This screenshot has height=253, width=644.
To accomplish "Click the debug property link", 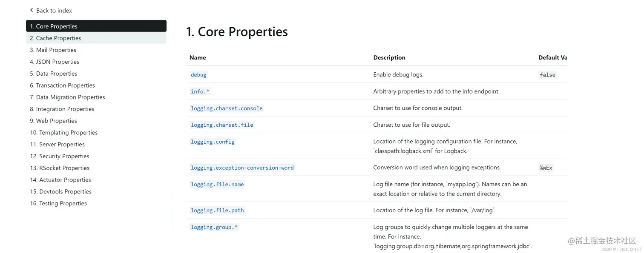I will pyautogui.click(x=198, y=75).
